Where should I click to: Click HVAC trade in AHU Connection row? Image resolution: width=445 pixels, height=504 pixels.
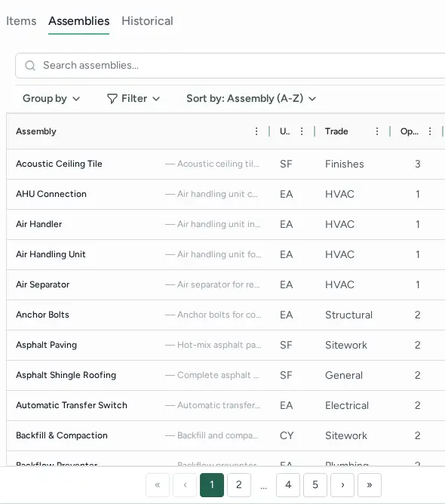pos(339,194)
